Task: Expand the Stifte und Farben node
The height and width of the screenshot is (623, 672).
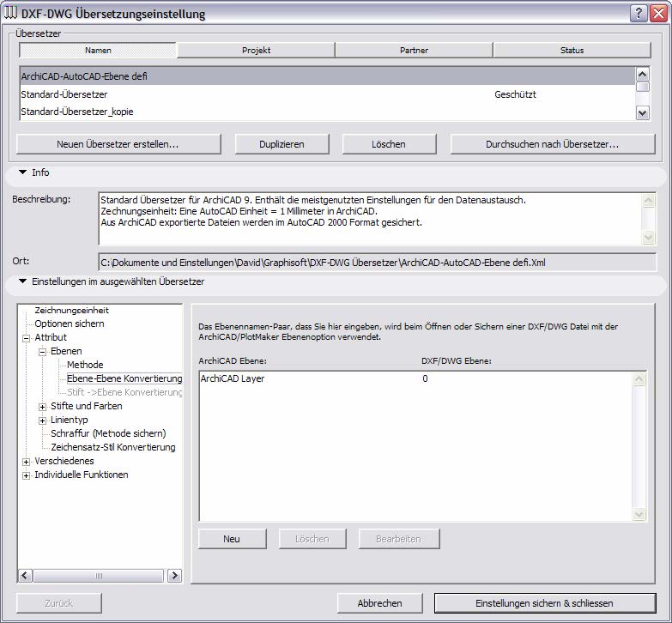Action: 42,407
